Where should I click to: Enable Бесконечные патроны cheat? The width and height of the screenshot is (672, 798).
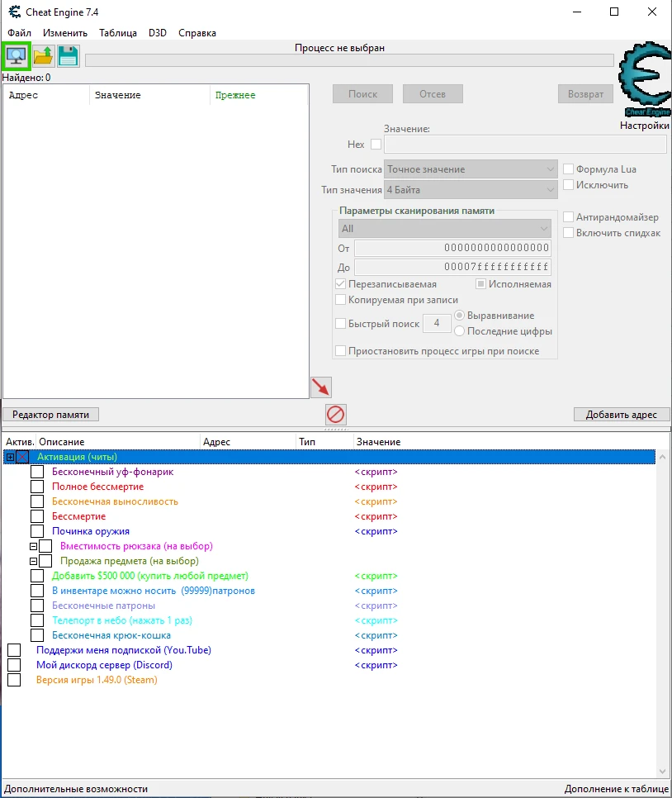(37, 606)
